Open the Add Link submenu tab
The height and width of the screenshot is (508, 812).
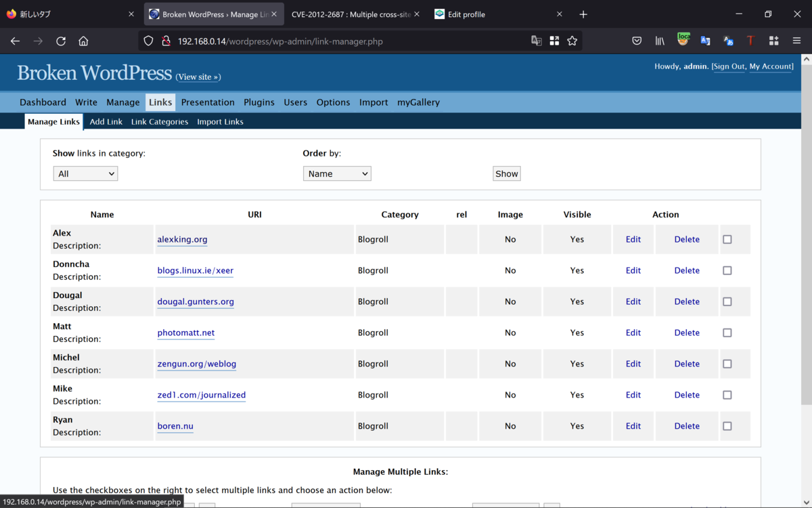point(106,122)
